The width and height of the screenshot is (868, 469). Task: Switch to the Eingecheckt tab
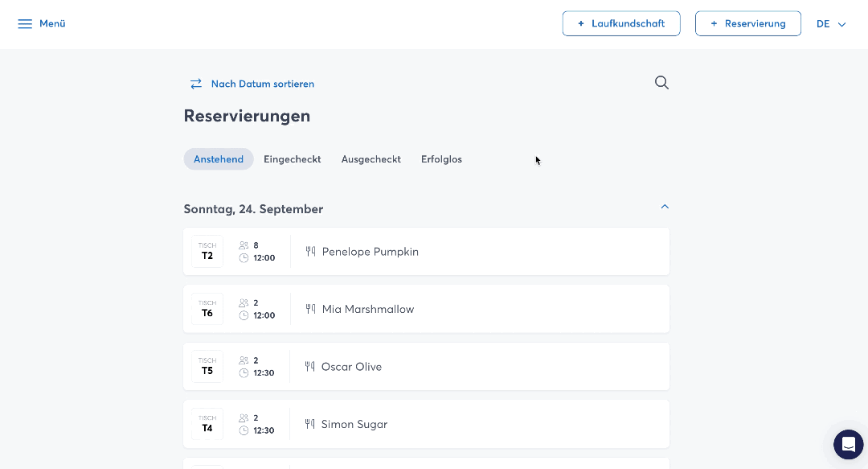293,159
